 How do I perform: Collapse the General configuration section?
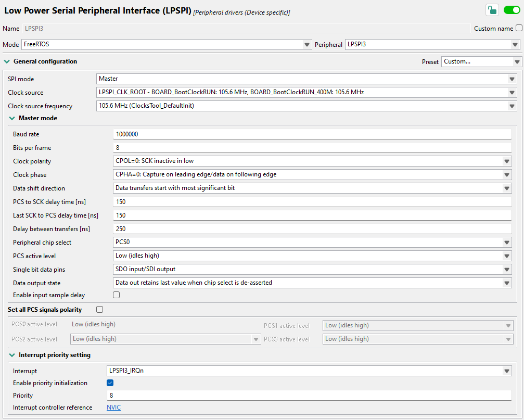[x=7, y=61]
